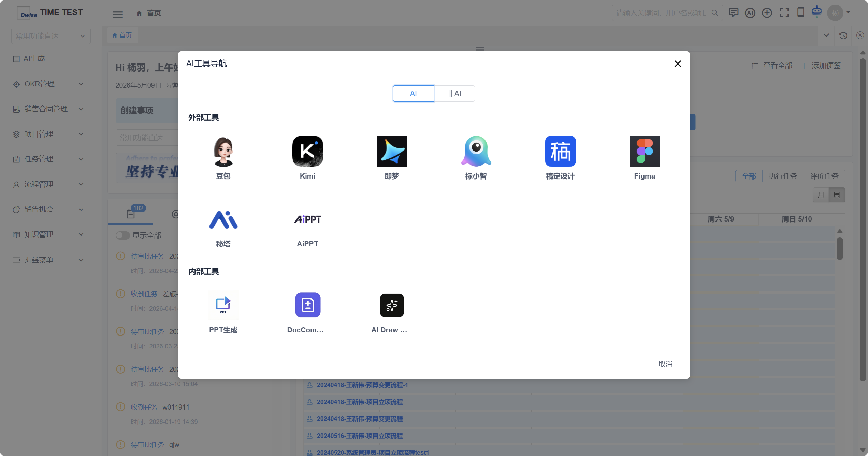Click the 首页 breadcrumb in header

[149, 13]
